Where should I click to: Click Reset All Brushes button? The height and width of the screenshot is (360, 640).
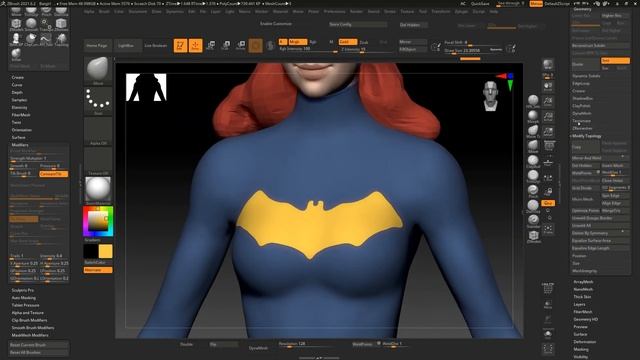[x=39, y=352]
